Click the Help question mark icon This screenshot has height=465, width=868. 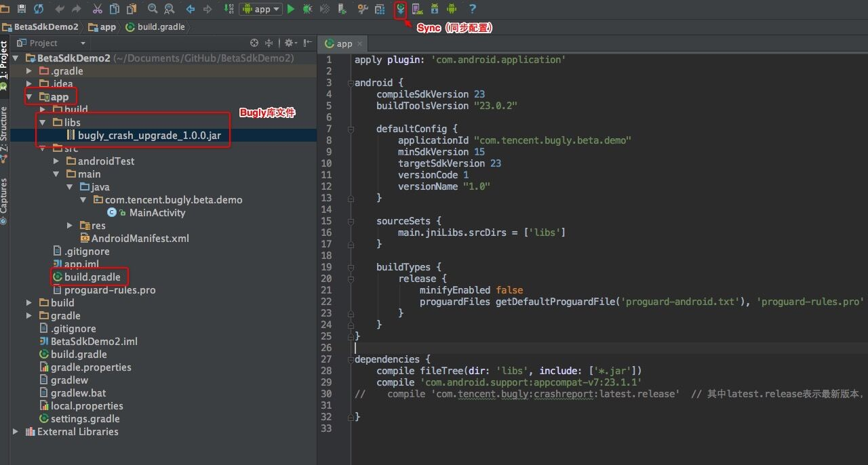[473, 9]
